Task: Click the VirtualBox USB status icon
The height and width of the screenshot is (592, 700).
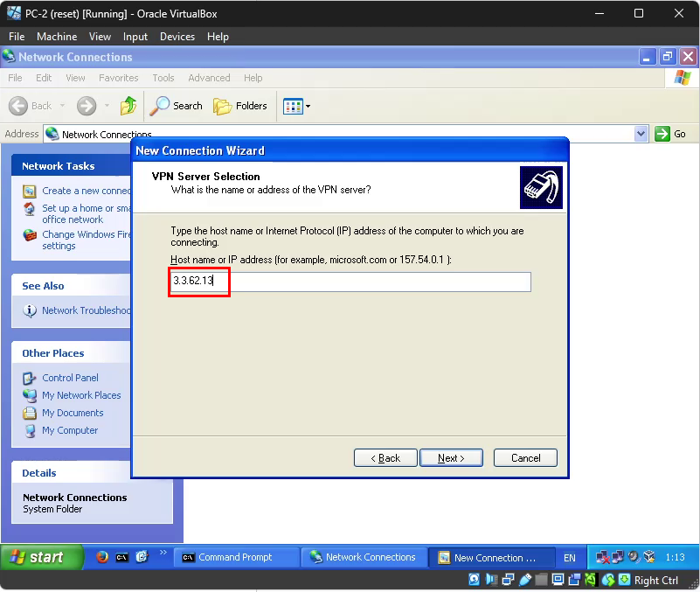Action: click(x=525, y=580)
